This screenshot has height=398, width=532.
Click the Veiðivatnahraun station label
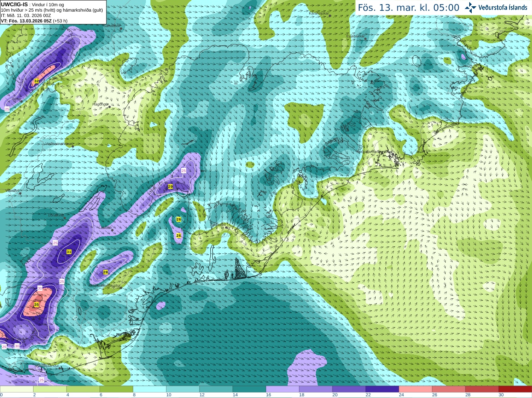(x=59, y=144)
